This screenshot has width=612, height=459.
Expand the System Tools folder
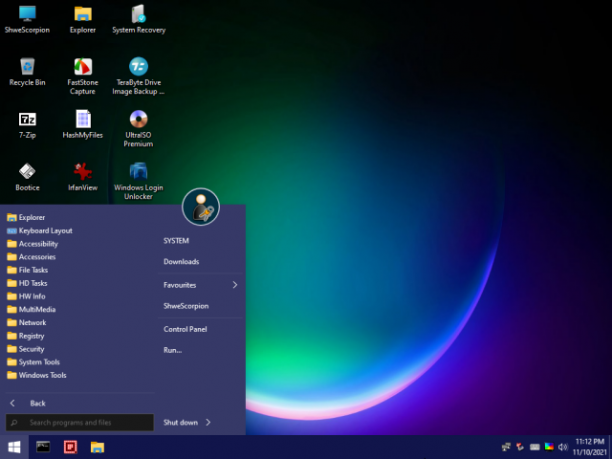coord(80,362)
